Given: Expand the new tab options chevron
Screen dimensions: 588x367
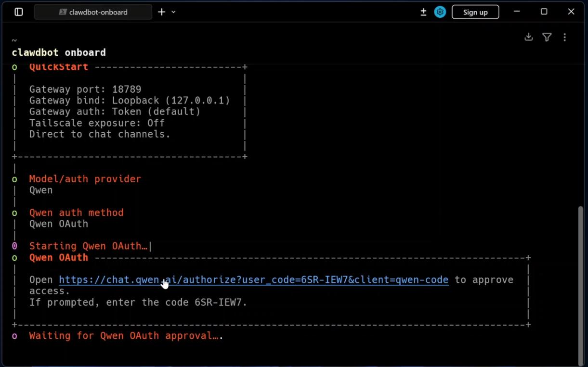Looking at the screenshot, I should tap(173, 12).
